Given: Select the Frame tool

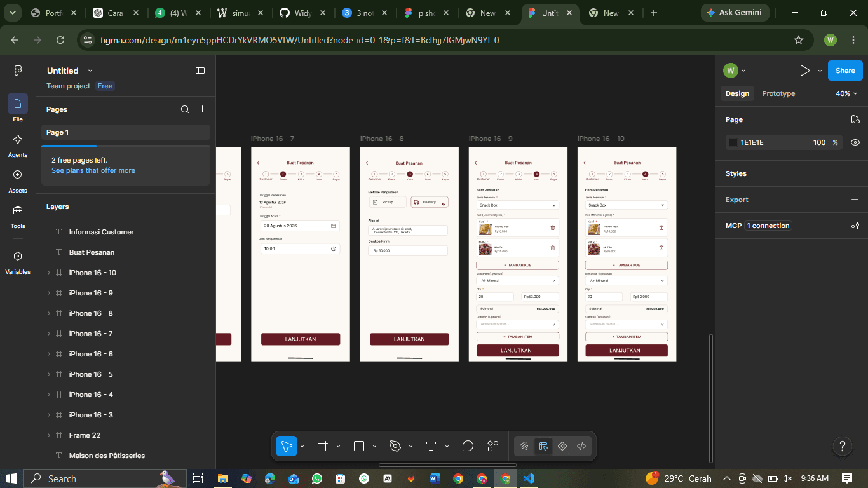Looking at the screenshot, I should 323,446.
